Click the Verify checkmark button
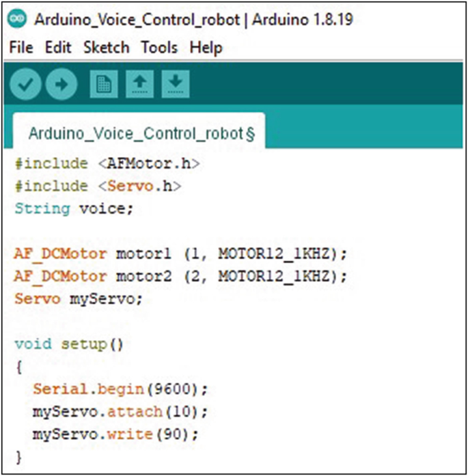Screen dimensions: 468x476 click(26, 84)
